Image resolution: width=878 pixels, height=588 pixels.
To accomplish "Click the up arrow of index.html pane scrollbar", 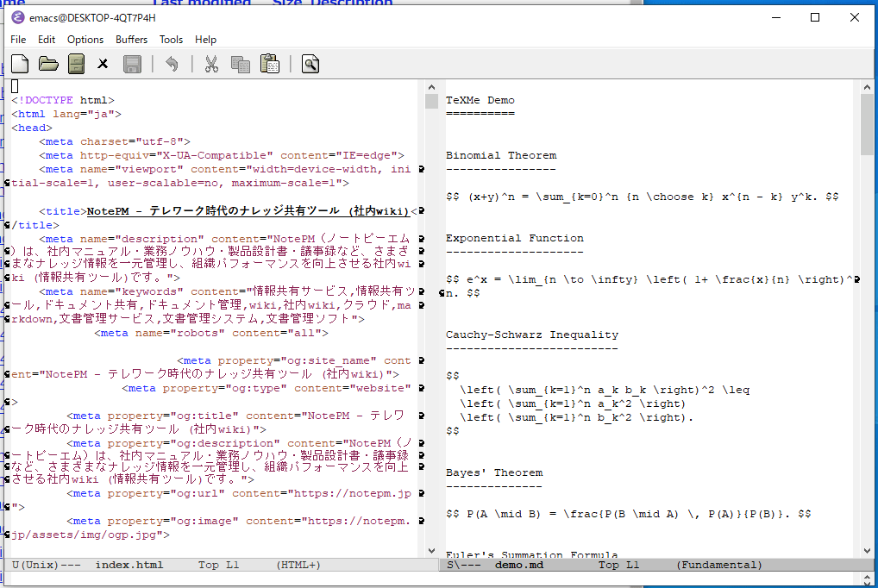I will tap(431, 87).
